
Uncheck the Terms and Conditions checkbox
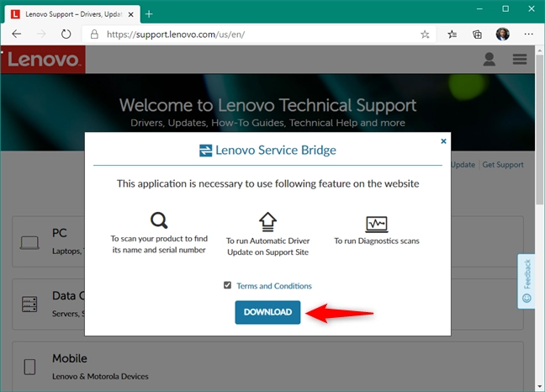pyautogui.click(x=227, y=285)
